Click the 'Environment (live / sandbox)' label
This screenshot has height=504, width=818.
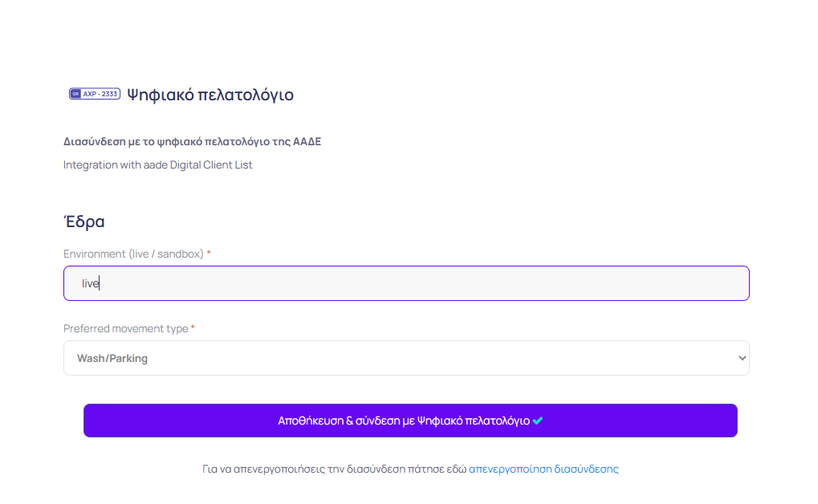coord(133,254)
